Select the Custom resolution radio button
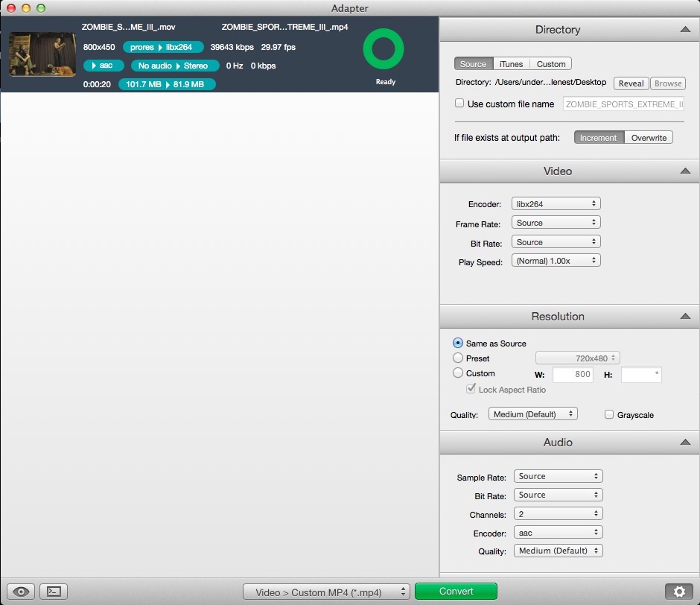This screenshot has height=605, width=700. tap(458, 373)
